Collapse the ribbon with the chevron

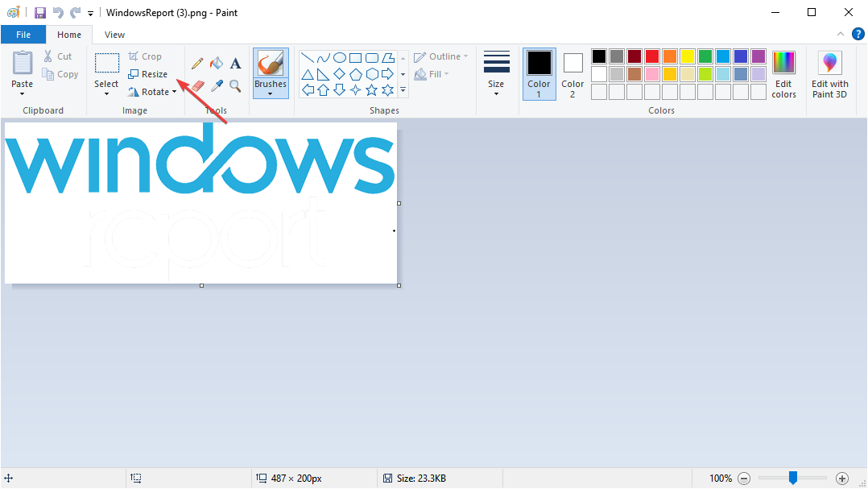[841, 35]
